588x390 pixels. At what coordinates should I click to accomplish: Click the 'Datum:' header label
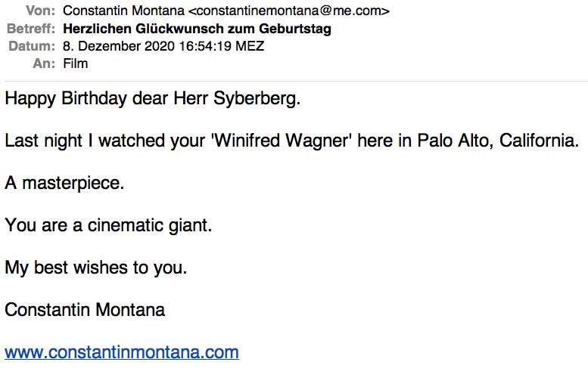[33, 46]
